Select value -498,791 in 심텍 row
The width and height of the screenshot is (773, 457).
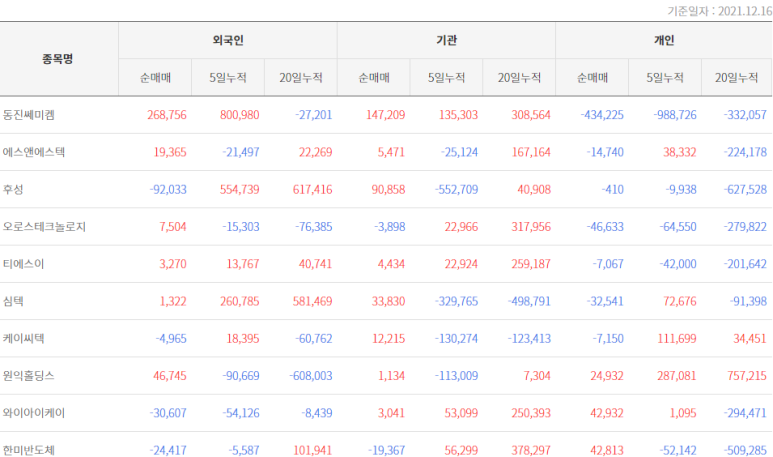point(529,301)
